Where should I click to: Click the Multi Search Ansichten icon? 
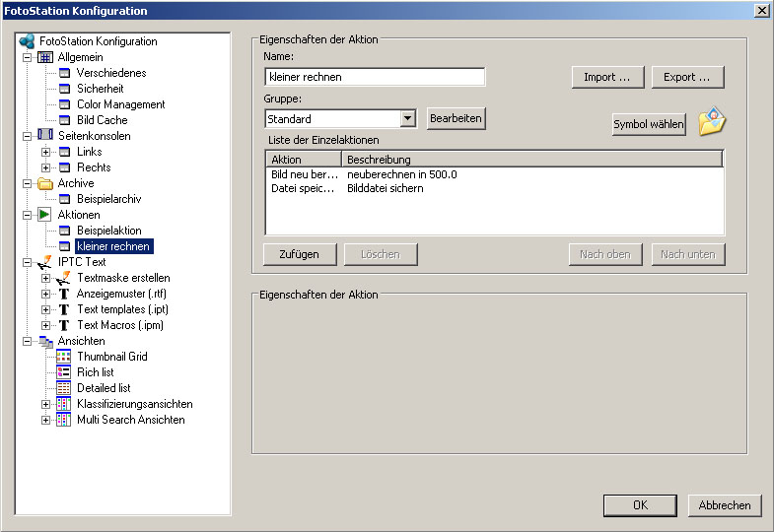point(64,420)
